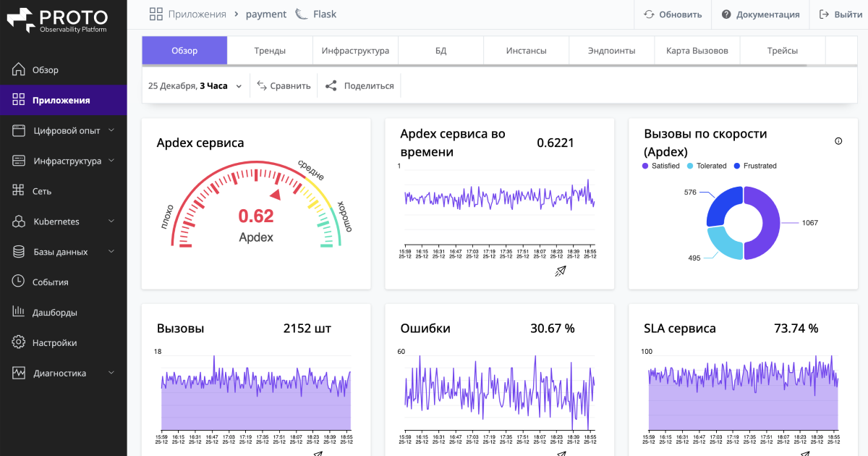Click the Обновить button
The height and width of the screenshot is (456, 868).
673,14
